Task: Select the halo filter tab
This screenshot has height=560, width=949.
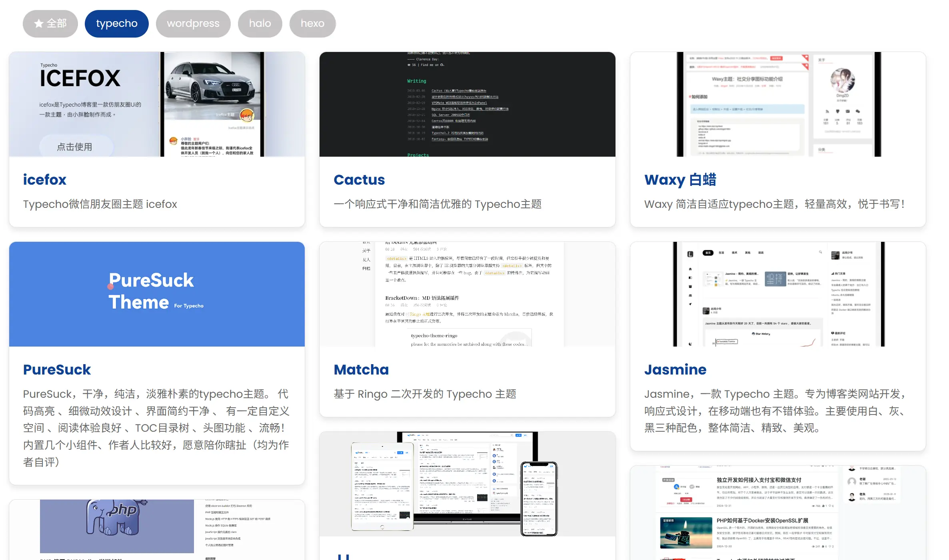Action: coord(260,24)
